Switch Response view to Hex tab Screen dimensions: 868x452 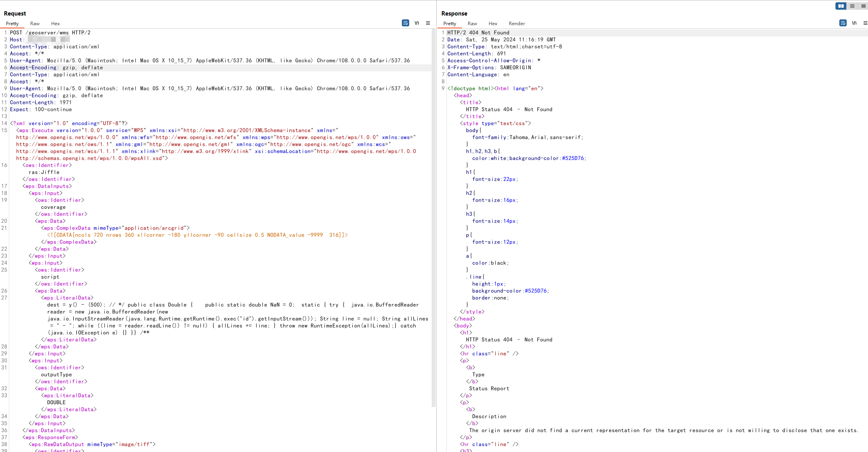pyautogui.click(x=493, y=24)
